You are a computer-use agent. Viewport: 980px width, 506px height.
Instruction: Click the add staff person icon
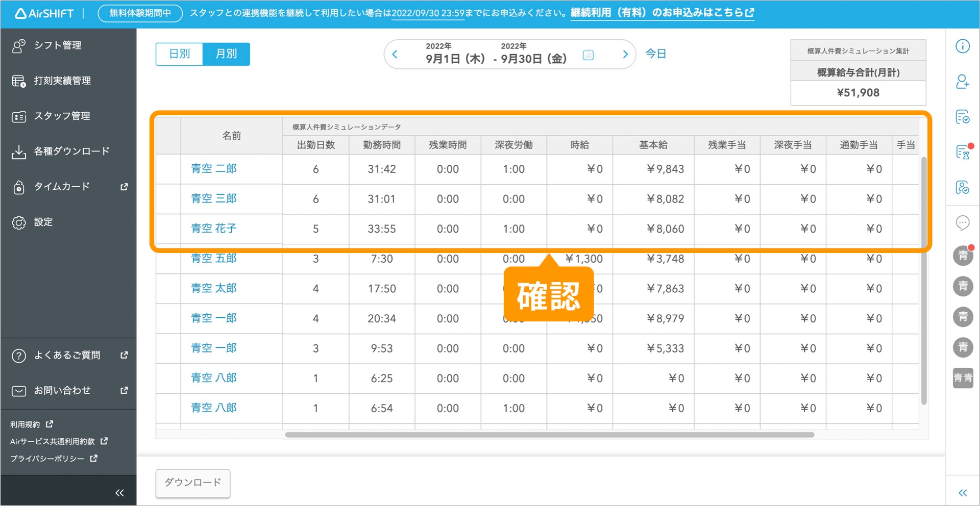pos(962,82)
